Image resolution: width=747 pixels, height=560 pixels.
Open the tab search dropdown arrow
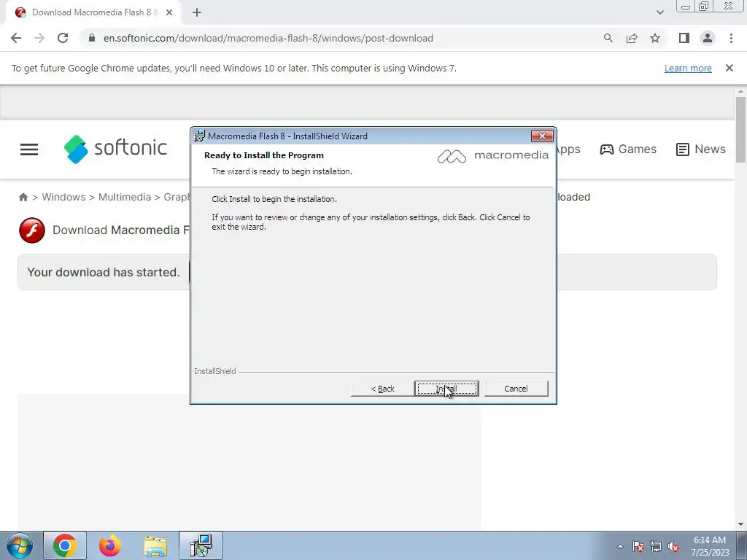[659, 12]
